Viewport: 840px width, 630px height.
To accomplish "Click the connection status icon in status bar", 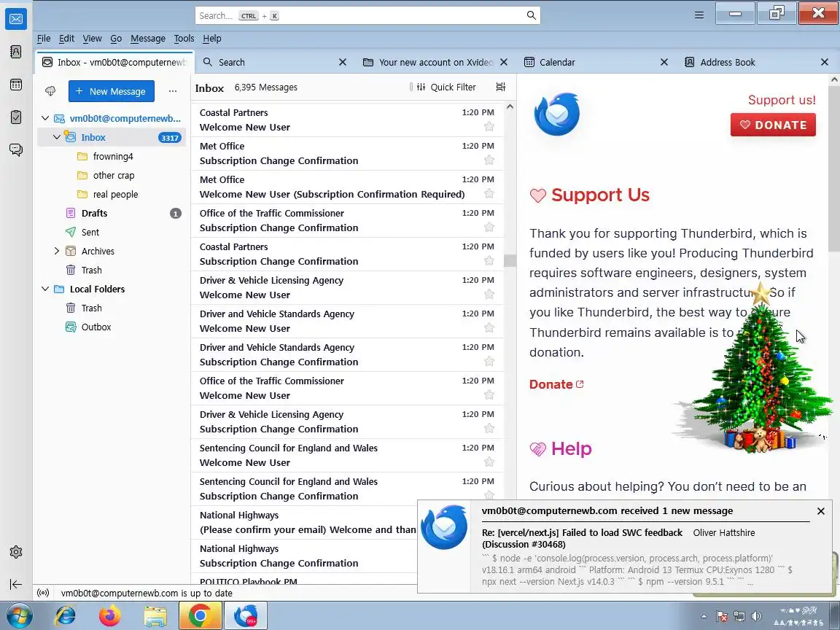I will [x=43, y=593].
